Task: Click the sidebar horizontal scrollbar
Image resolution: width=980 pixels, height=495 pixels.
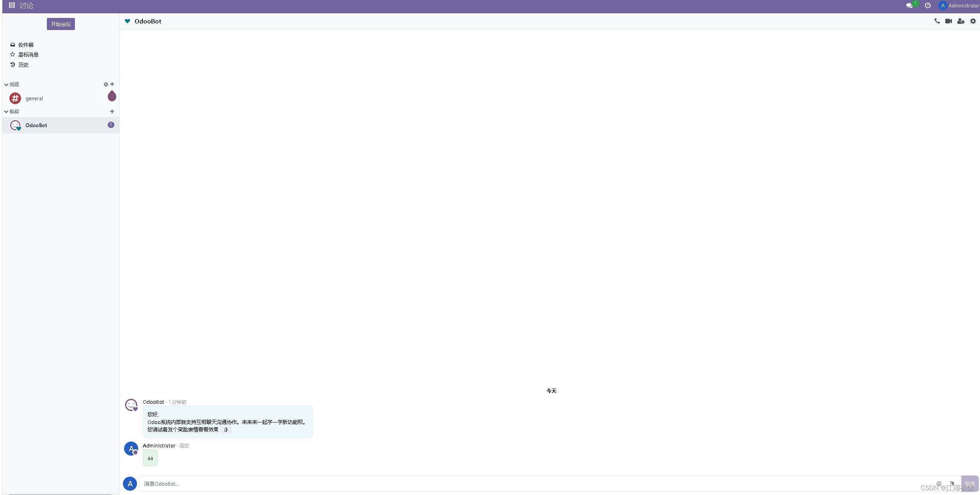Action: click(x=60, y=494)
